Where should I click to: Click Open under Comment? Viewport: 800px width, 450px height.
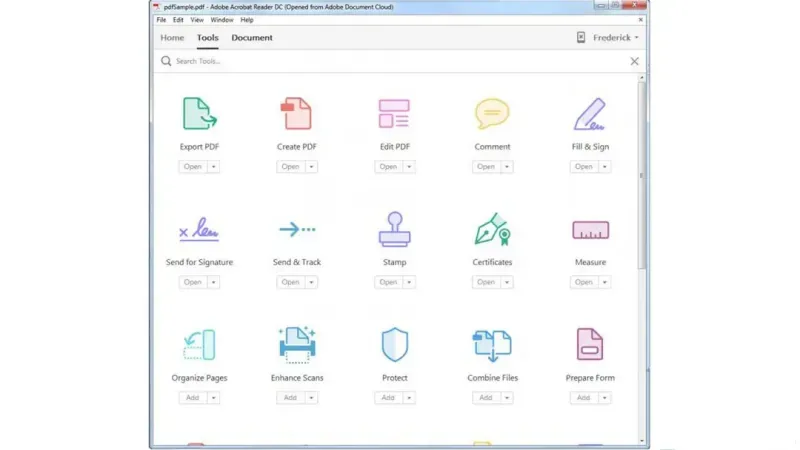click(486, 167)
